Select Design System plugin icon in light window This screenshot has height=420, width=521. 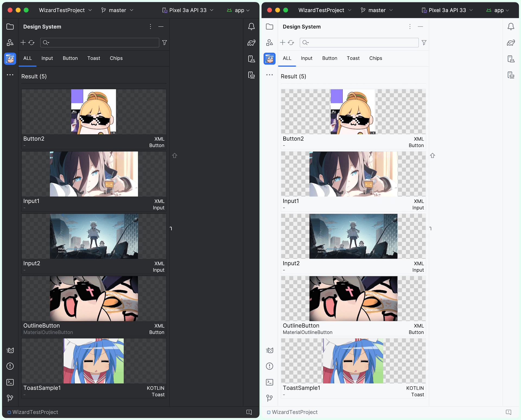click(269, 59)
